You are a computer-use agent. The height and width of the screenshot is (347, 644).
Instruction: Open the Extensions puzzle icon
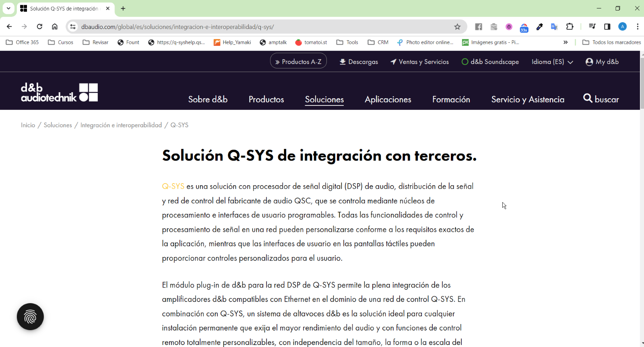coord(570,27)
